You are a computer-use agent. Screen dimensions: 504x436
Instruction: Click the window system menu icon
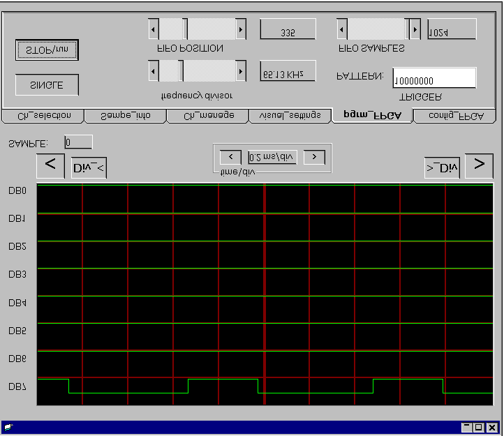tap(8, 427)
